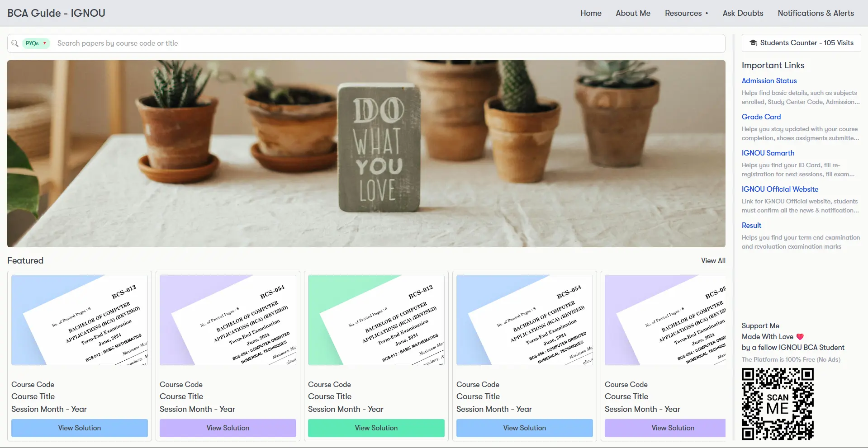Open the About Me page
This screenshot has height=448, width=868.
(x=633, y=13)
